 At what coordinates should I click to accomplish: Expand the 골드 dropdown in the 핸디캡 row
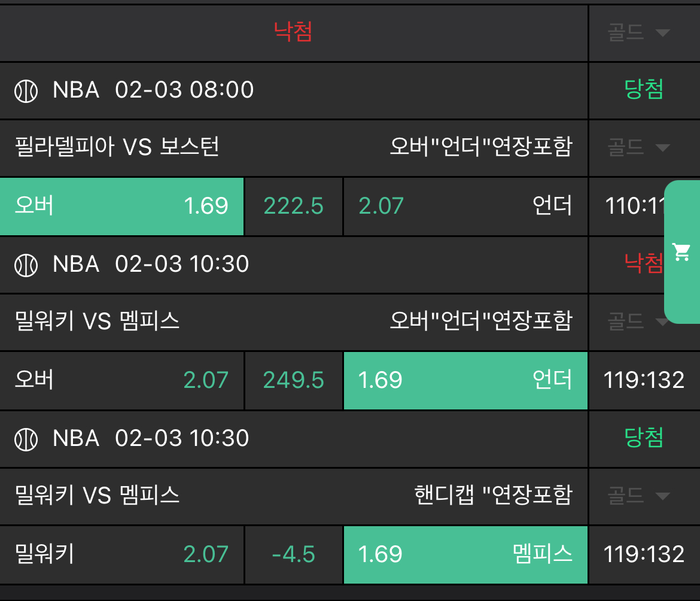638,496
